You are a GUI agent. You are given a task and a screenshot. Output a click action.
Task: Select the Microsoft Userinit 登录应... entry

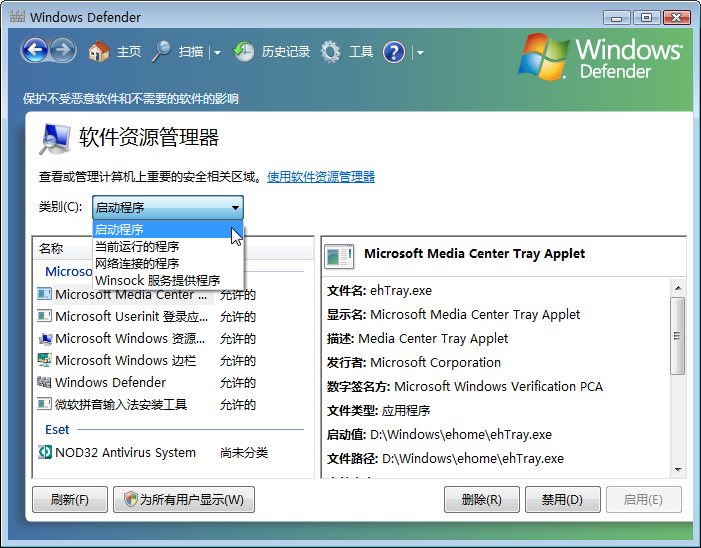131,316
